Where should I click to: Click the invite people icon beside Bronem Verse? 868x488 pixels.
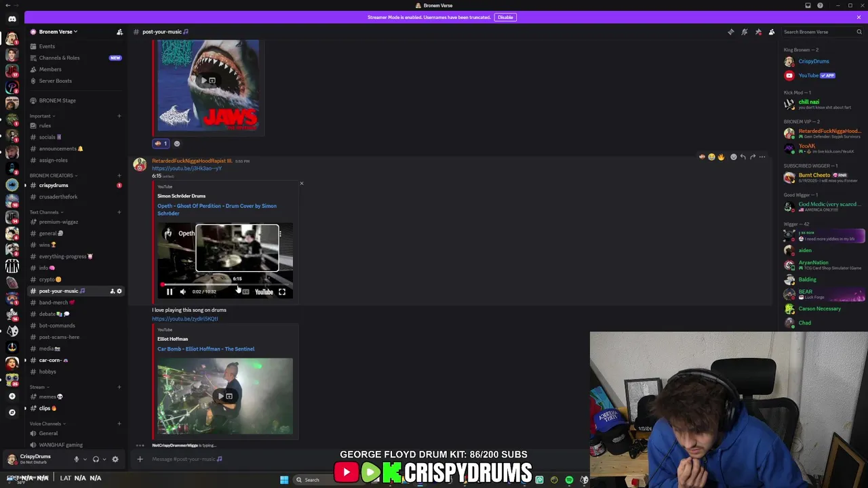point(119,32)
